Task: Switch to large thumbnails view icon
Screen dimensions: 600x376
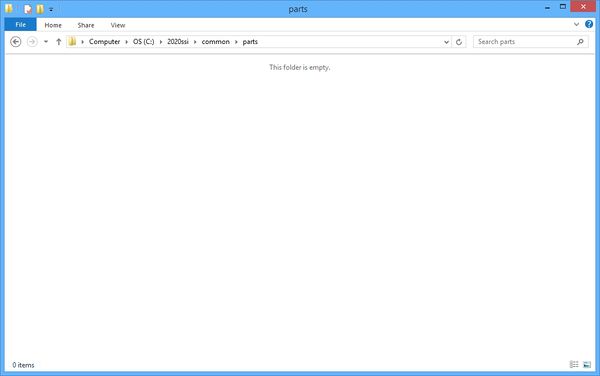Action: [x=587, y=365]
